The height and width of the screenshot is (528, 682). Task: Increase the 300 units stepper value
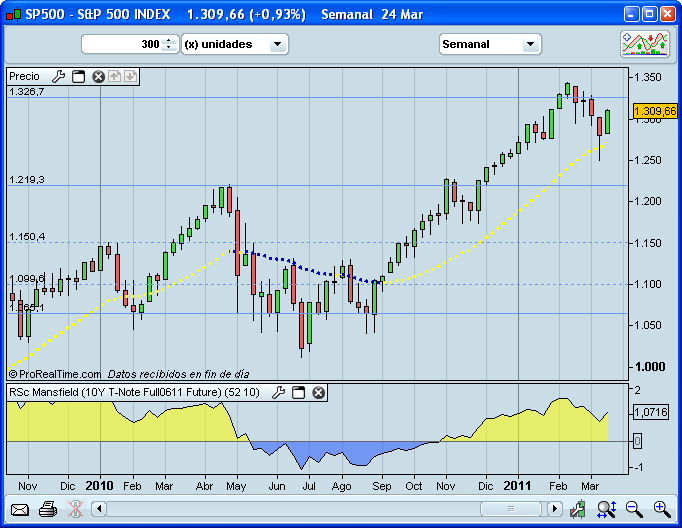point(169,40)
